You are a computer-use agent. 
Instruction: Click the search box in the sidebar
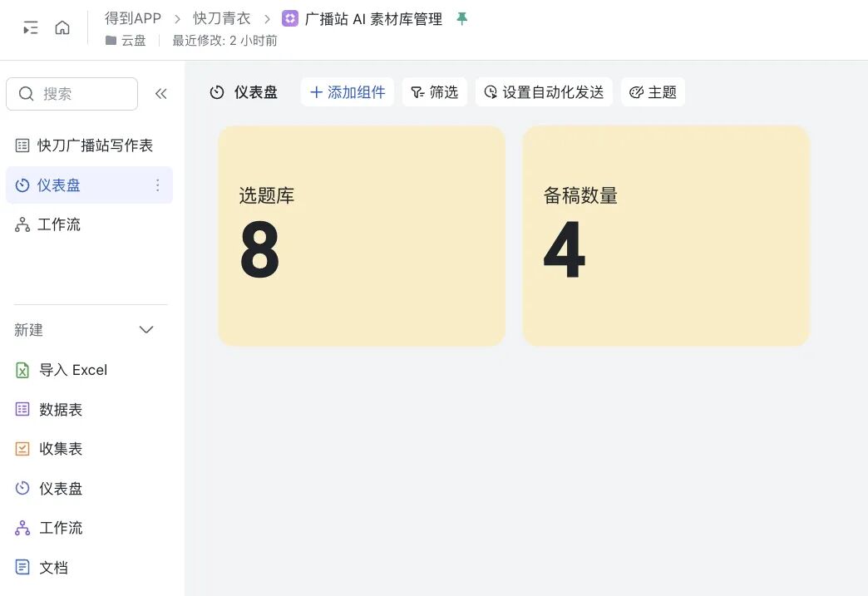point(72,94)
